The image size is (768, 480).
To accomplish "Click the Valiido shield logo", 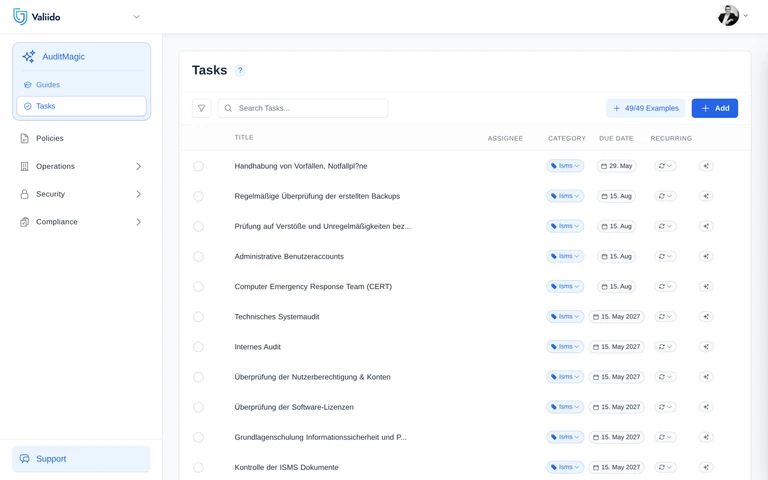I will [20, 17].
